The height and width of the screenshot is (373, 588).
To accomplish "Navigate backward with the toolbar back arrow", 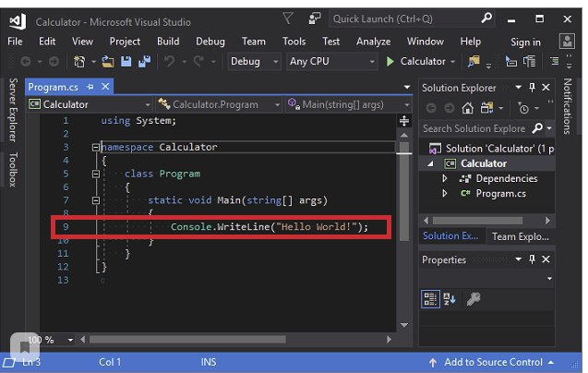I will tap(26, 61).
